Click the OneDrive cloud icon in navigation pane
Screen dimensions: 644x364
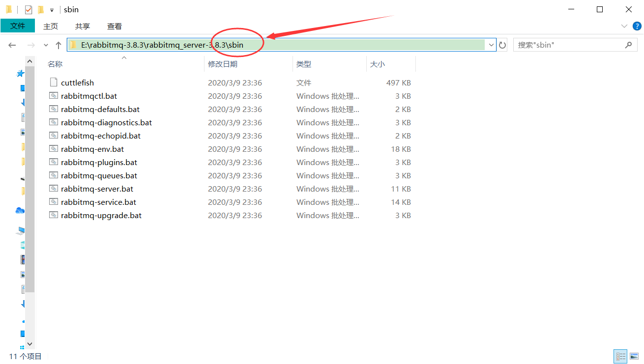coord(20,210)
